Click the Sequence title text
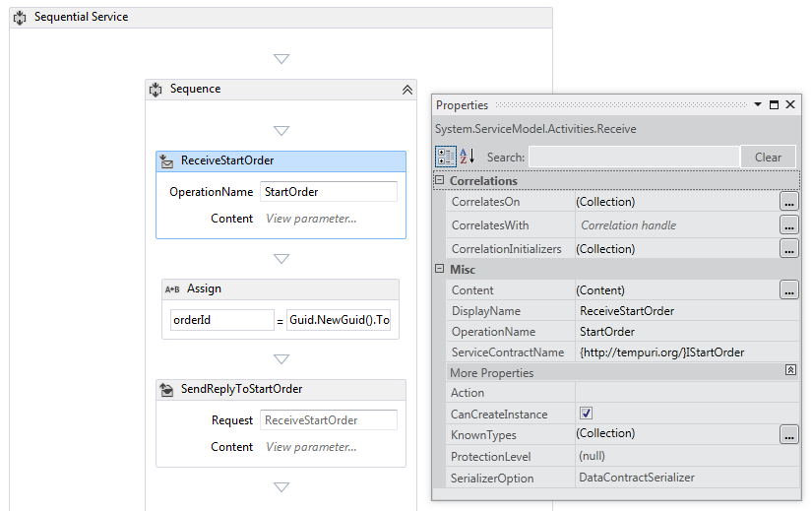812x511 pixels. point(195,90)
